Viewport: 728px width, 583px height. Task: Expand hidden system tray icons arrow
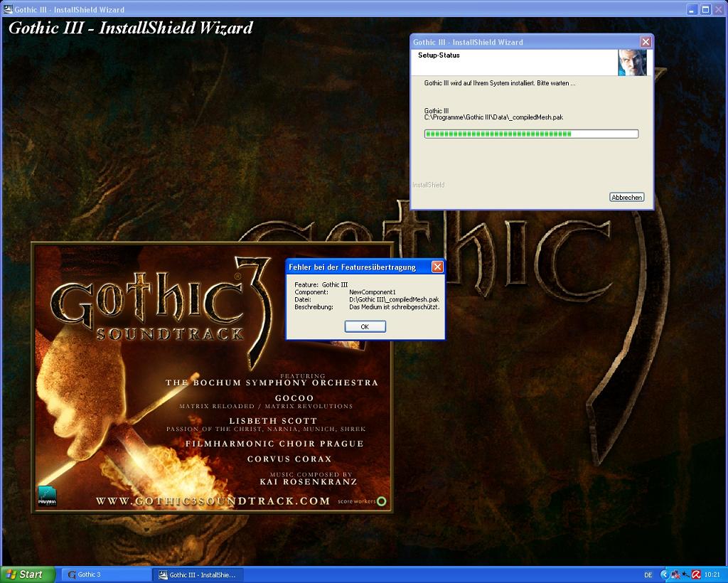665,574
